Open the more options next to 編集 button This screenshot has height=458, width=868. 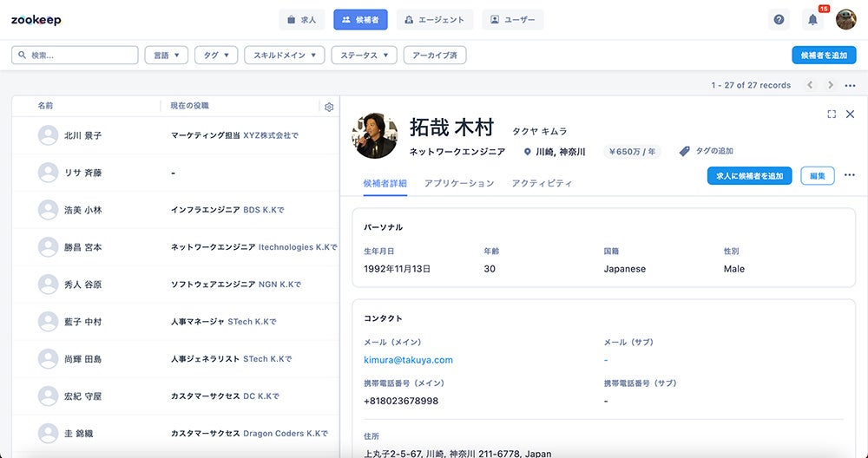(850, 175)
